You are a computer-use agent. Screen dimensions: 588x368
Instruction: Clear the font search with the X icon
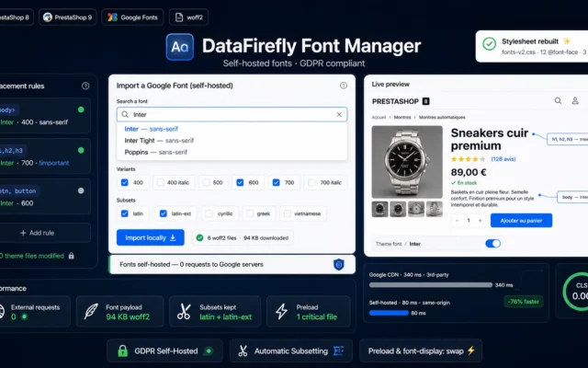coord(339,114)
